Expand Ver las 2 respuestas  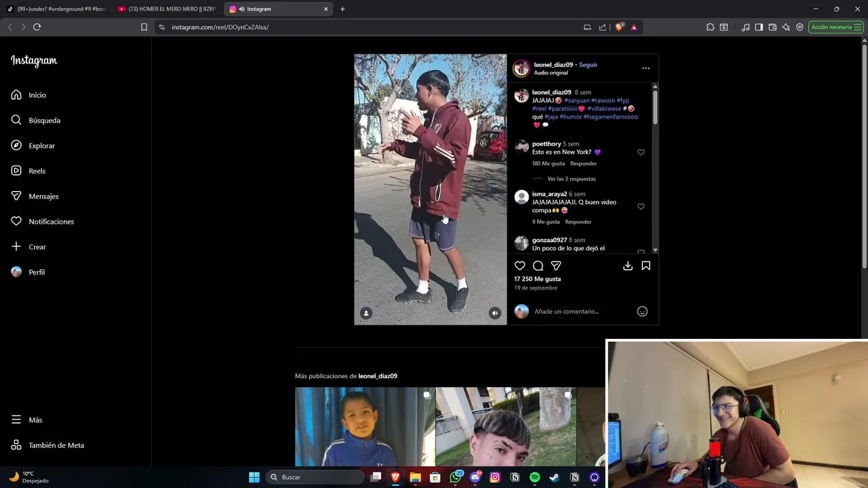(x=571, y=179)
